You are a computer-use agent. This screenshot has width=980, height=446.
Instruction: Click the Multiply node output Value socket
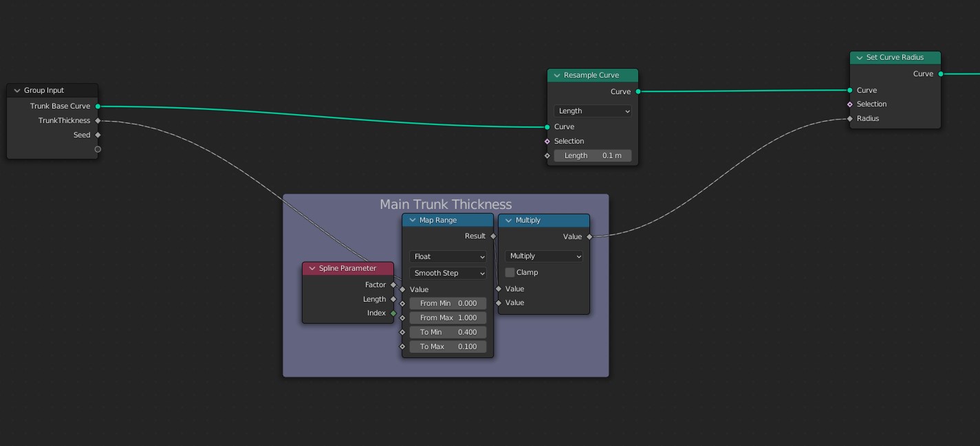pyautogui.click(x=589, y=236)
